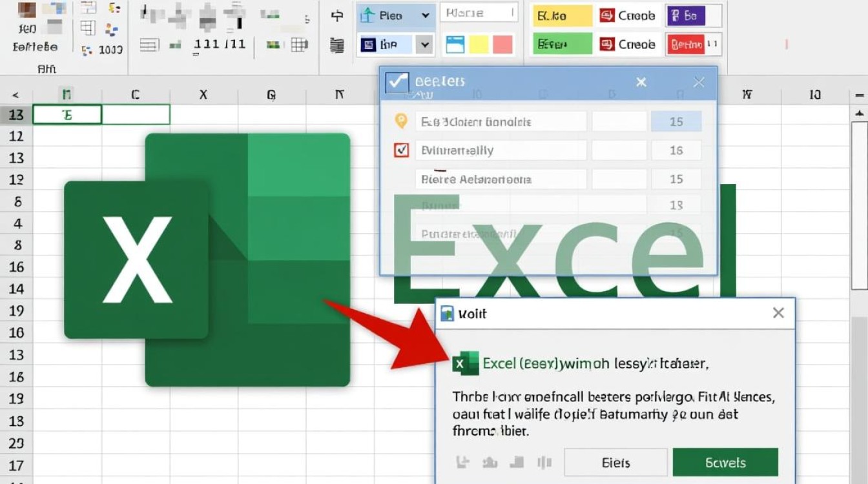
Task: Select column header 'G'
Action: coord(271,95)
